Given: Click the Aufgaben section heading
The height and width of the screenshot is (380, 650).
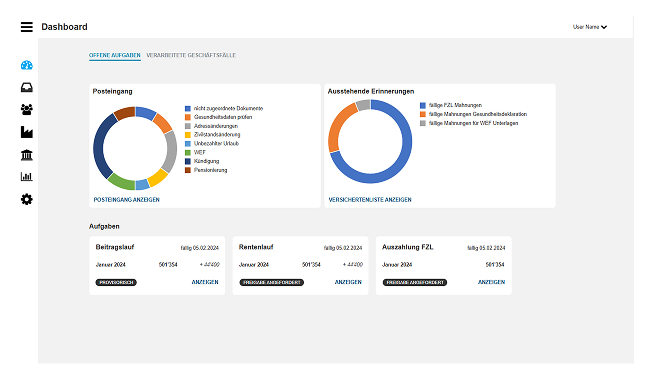Looking at the screenshot, I should 104,227.
